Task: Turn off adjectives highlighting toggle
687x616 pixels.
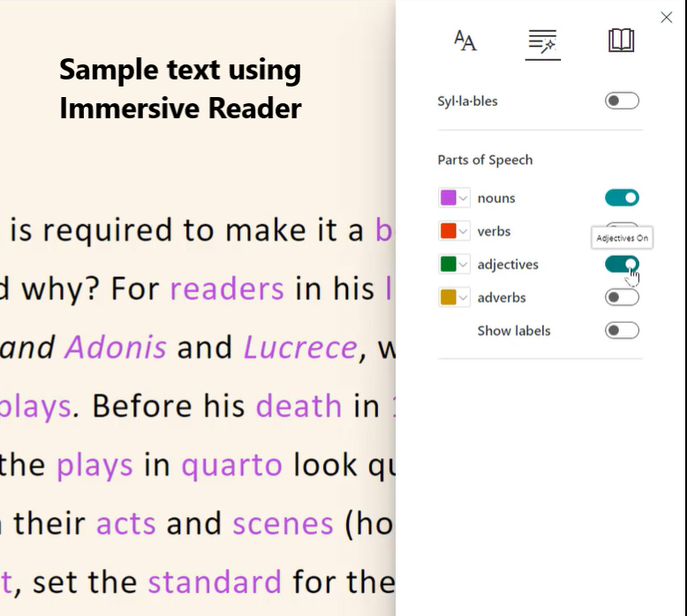Action: pyautogui.click(x=622, y=264)
